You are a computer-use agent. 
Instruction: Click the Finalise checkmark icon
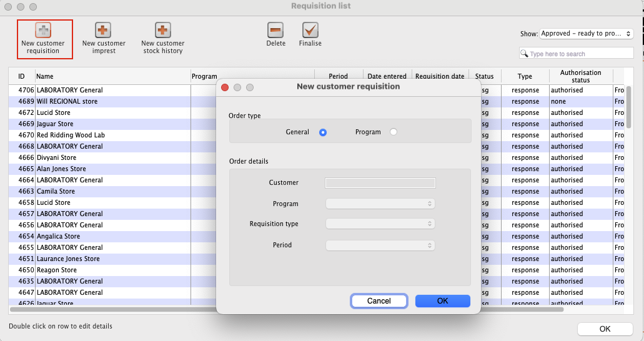pos(310,30)
